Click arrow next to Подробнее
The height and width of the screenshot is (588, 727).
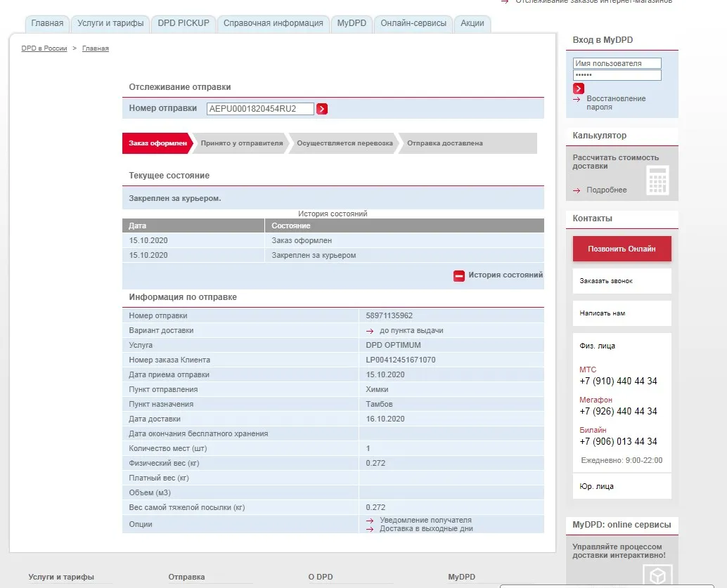577,190
